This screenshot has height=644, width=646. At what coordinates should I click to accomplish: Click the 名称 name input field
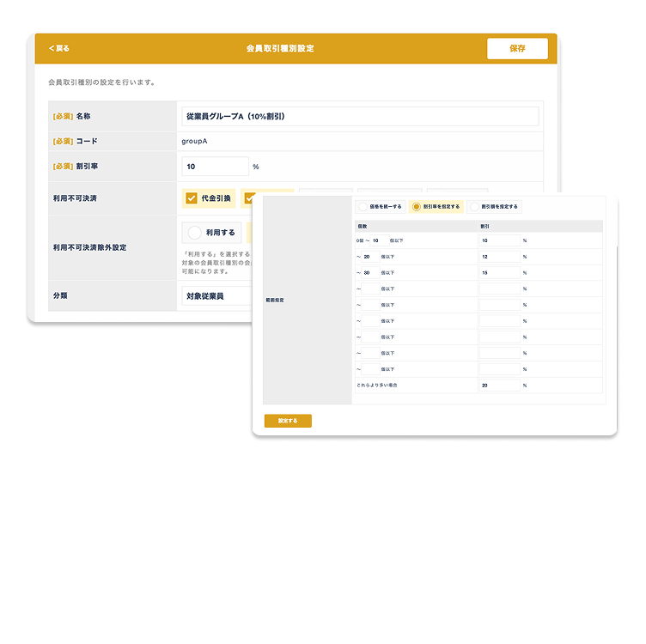pyautogui.click(x=360, y=116)
